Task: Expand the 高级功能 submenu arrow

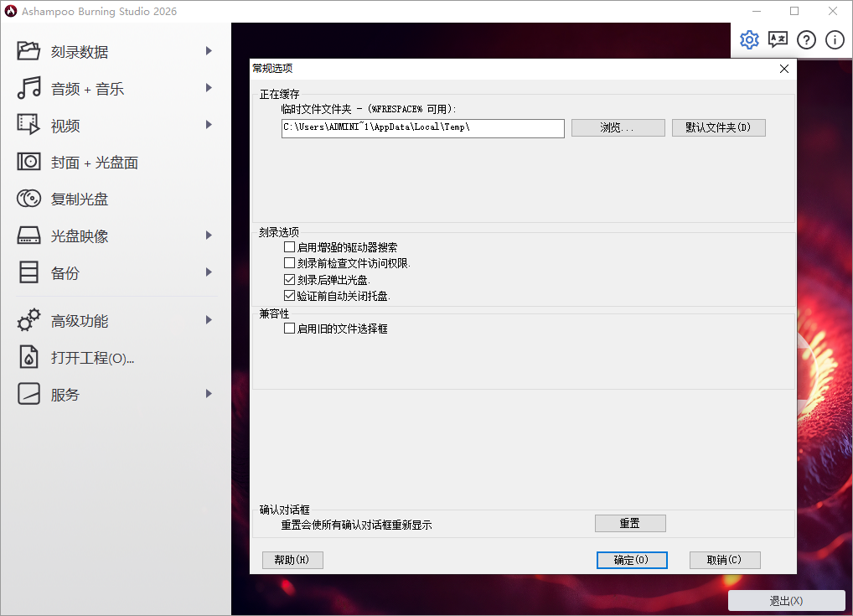Action: coord(209,319)
